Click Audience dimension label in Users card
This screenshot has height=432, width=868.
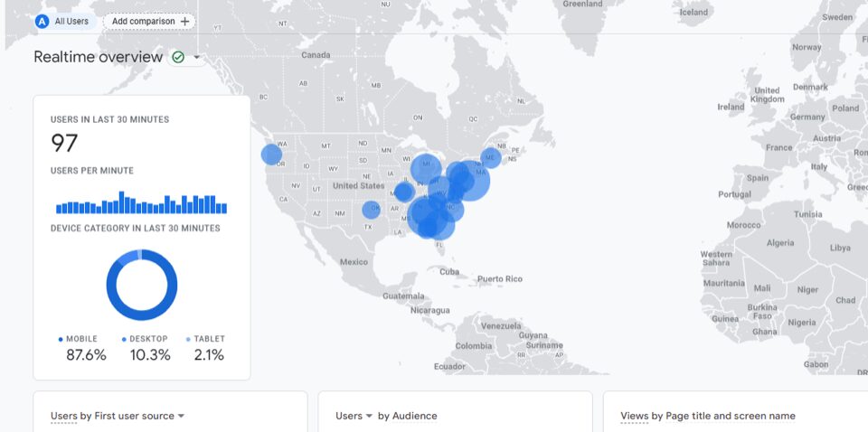[415, 416]
